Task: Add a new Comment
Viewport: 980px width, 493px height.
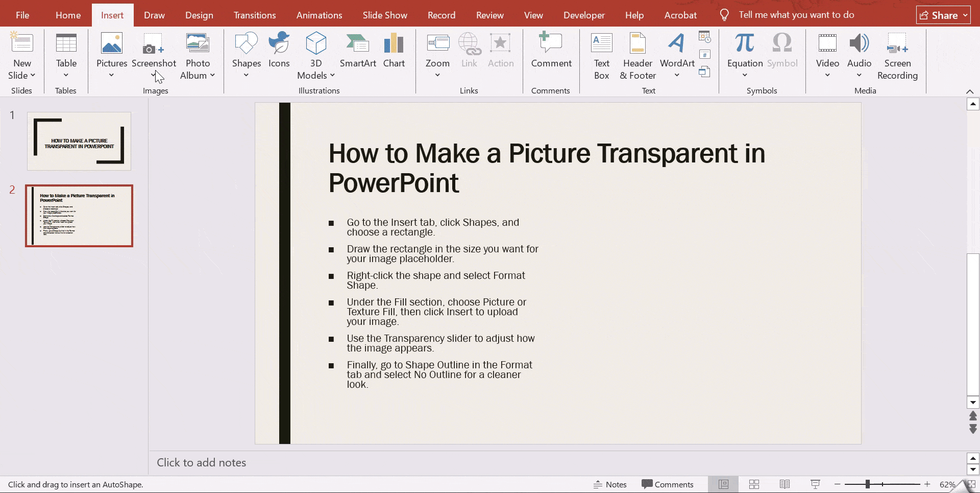Action: pyautogui.click(x=551, y=50)
